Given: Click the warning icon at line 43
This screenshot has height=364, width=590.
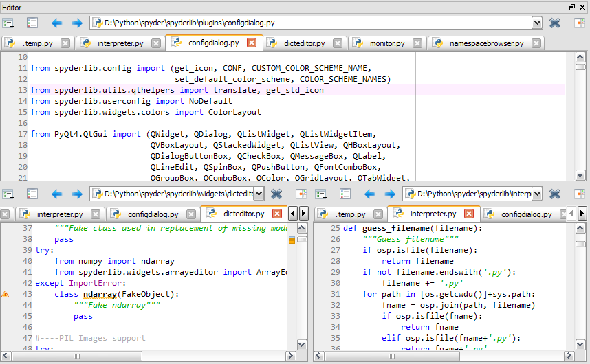Looking at the screenshot, I should tap(6, 294).
